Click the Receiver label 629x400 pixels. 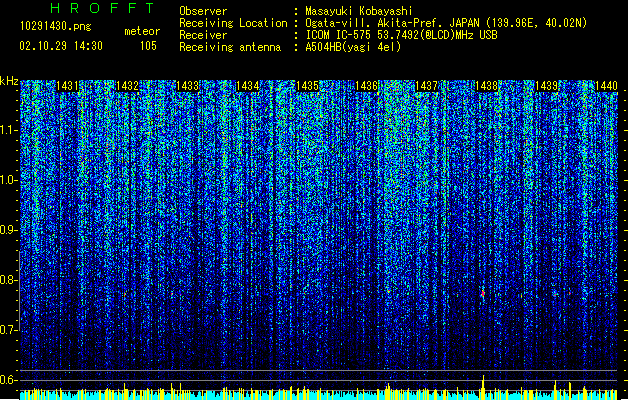click(x=203, y=35)
